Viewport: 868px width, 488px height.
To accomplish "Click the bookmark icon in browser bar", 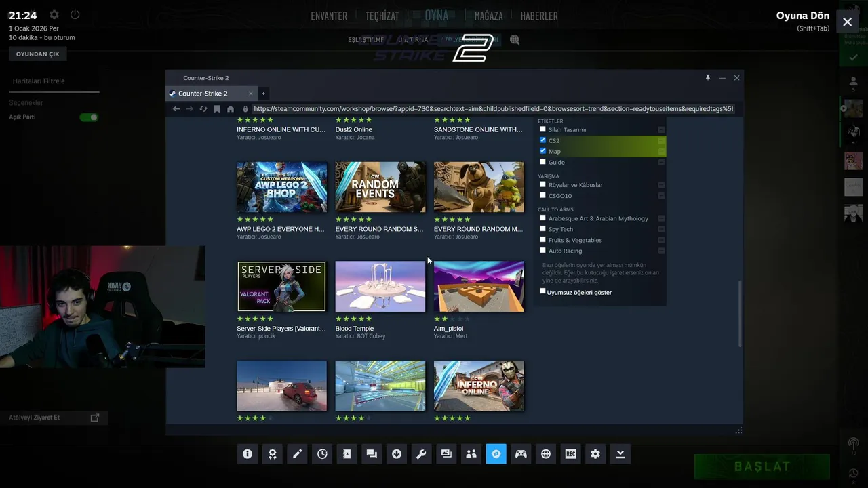I will [x=217, y=108].
